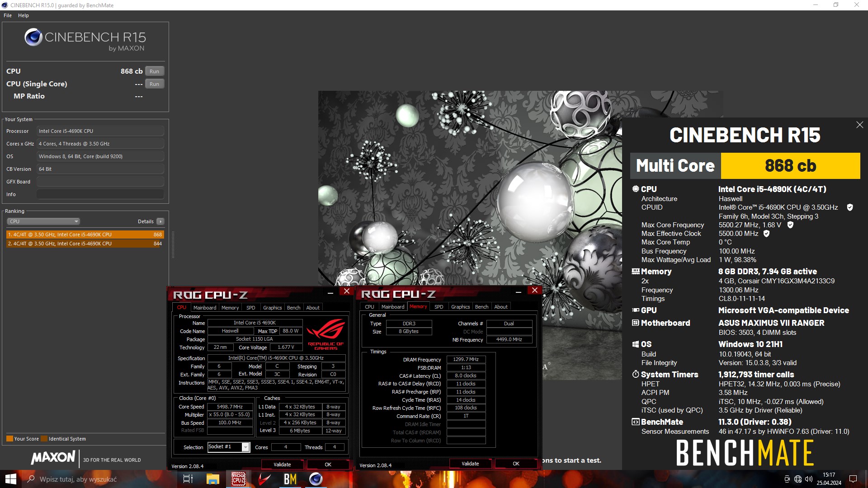The image size is (868, 488).
Task: Click Validate in right CPU-Z window
Action: (470, 464)
